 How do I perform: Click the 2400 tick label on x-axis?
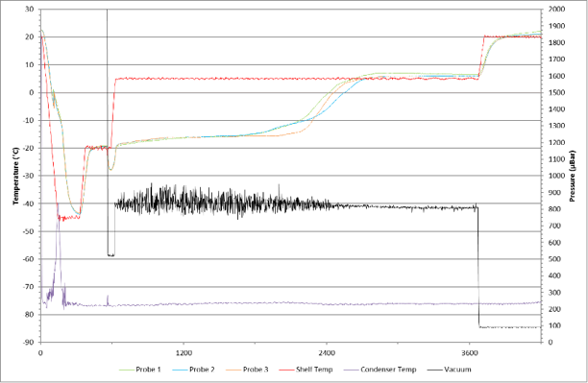(327, 352)
